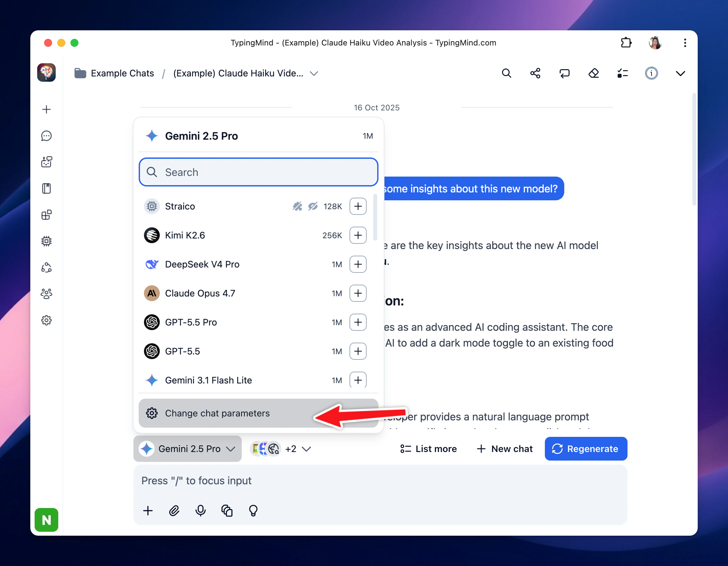Viewport: 728px width, 566px height.
Task: Click the checklist icon in the chat header
Action: (622, 73)
